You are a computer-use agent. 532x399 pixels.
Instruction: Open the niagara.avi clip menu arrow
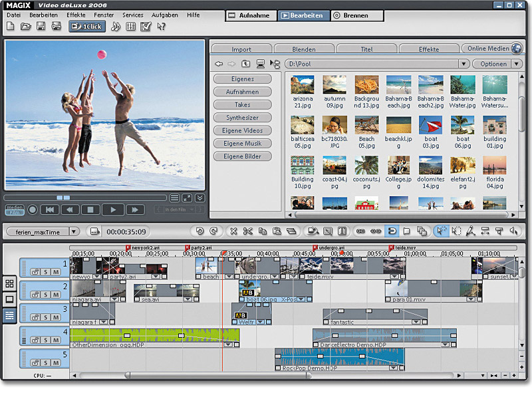click(x=114, y=299)
